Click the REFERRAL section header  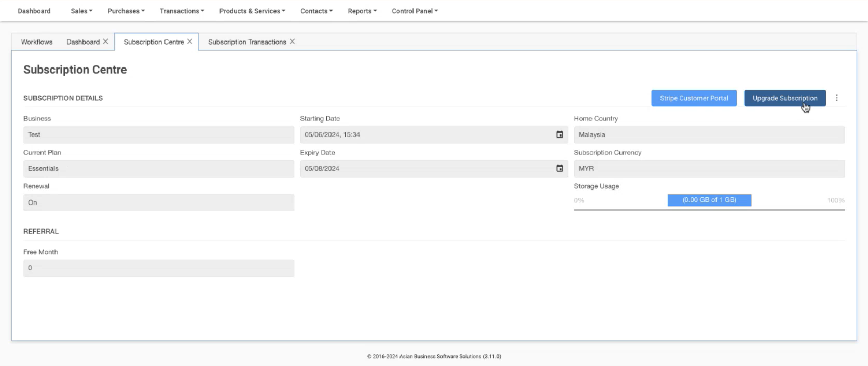(x=41, y=232)
